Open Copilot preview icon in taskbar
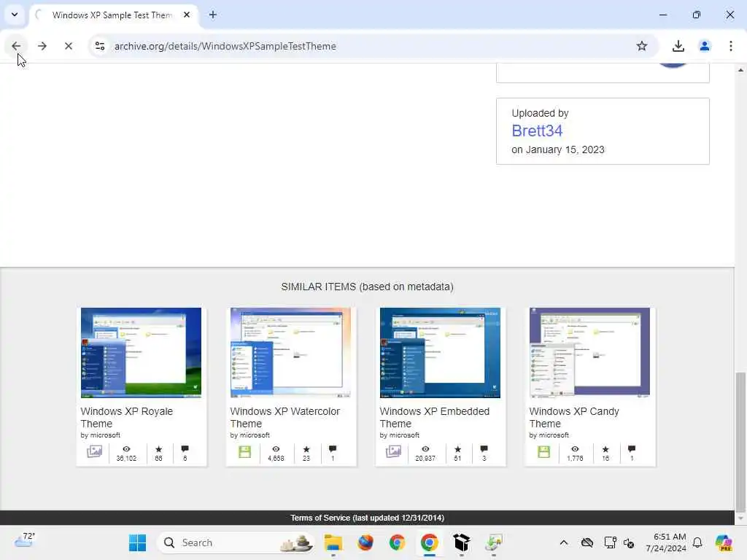This screenshot has width=747, height=560. pos(724,542)
